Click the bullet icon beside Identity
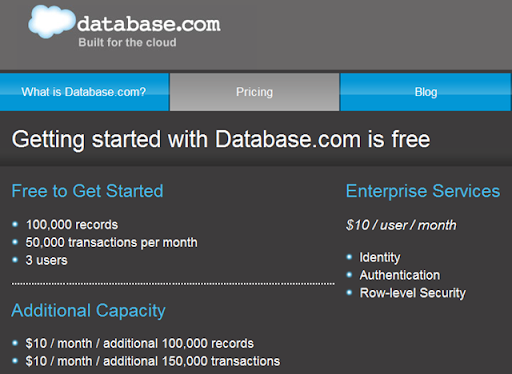The image size is (512, 374). 349,257
